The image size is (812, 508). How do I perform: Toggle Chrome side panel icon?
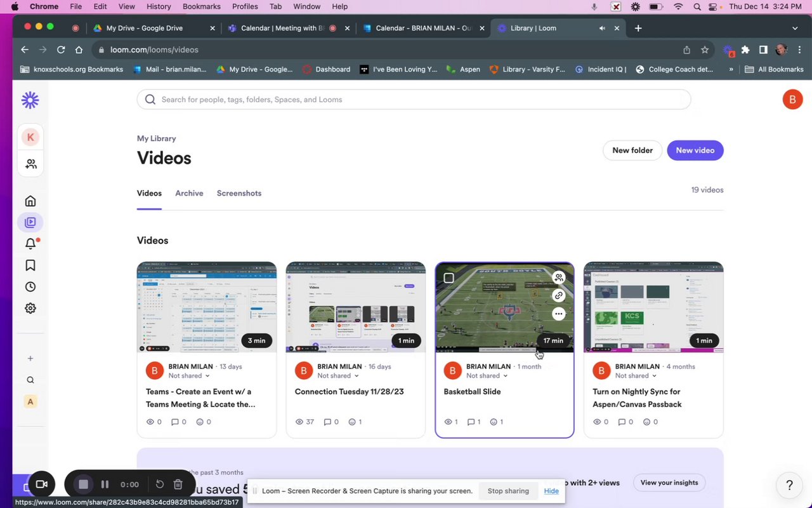click(763, 50)
